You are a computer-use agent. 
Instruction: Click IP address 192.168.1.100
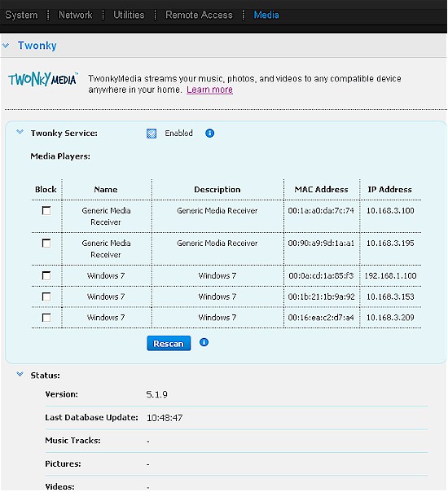click(390, 276)
